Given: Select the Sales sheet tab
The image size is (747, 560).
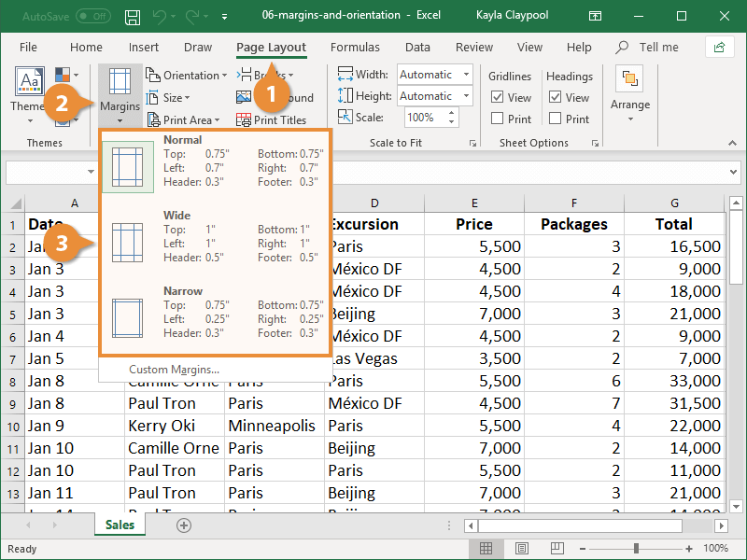Looking at the screenshot, I should click(x=120, y=525).
